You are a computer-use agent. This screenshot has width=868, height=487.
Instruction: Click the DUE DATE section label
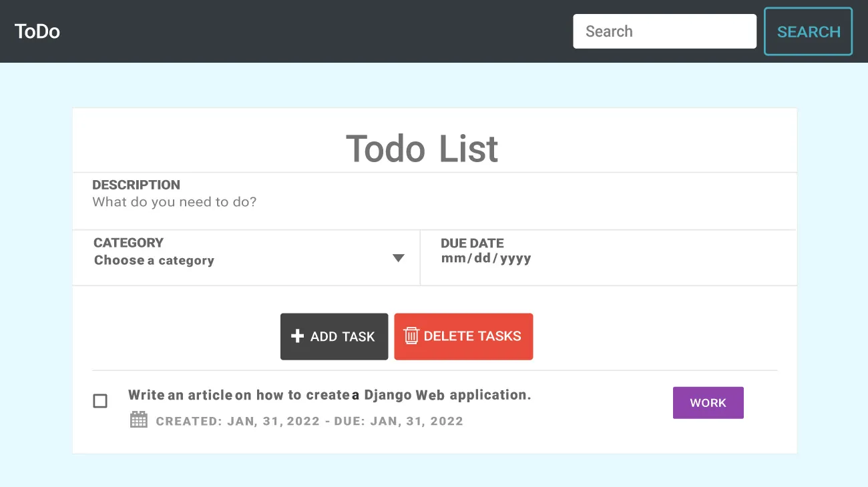[x=471, y=243]
